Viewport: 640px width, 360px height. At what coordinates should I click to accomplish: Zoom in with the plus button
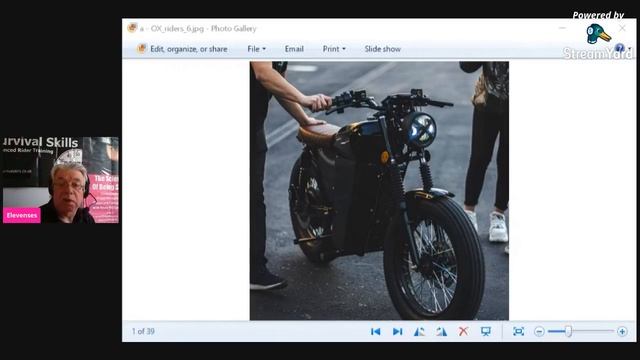point(622,331)
